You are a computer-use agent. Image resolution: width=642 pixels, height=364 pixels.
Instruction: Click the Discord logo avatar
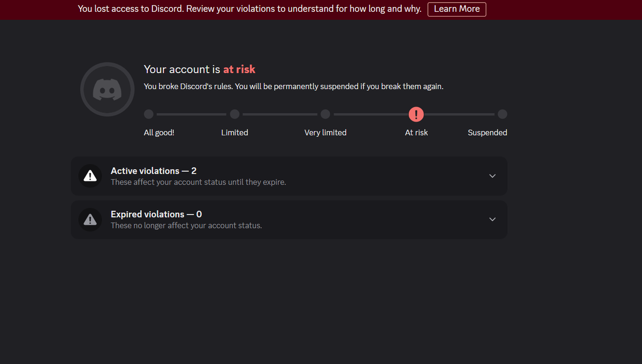tap(107, 89)
